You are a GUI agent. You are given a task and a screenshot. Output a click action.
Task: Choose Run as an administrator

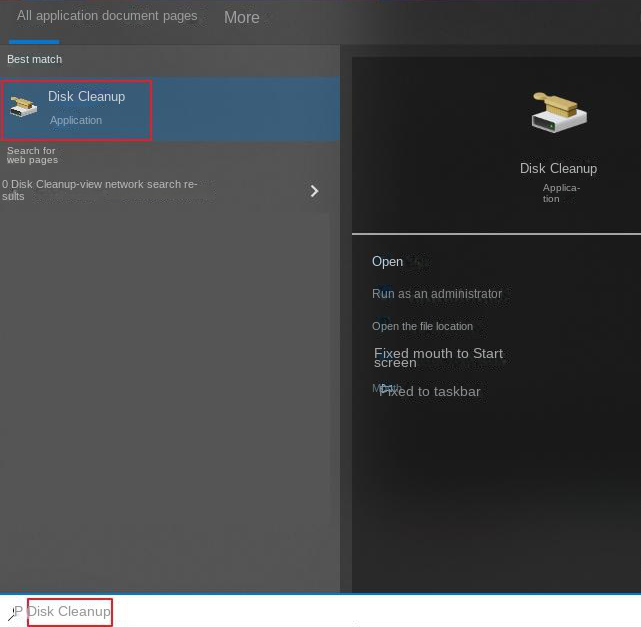437,294
